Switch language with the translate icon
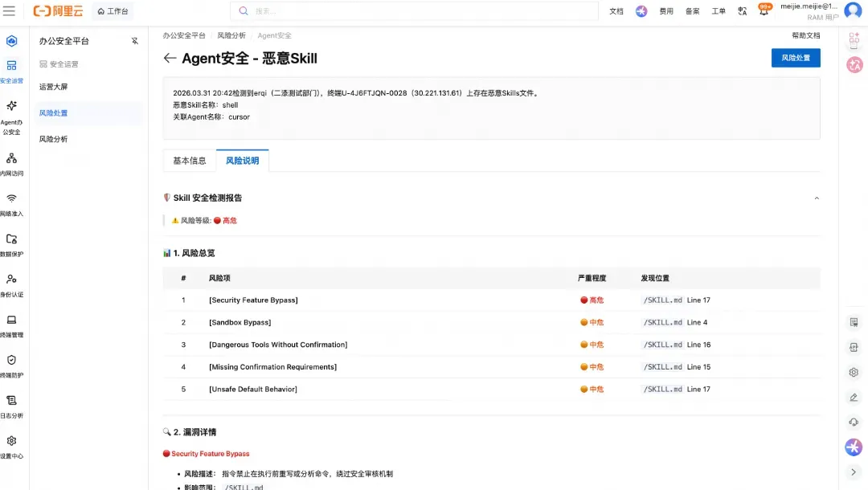Image resolution: width=868 pixels, height=490 pixels. point(743,11)
